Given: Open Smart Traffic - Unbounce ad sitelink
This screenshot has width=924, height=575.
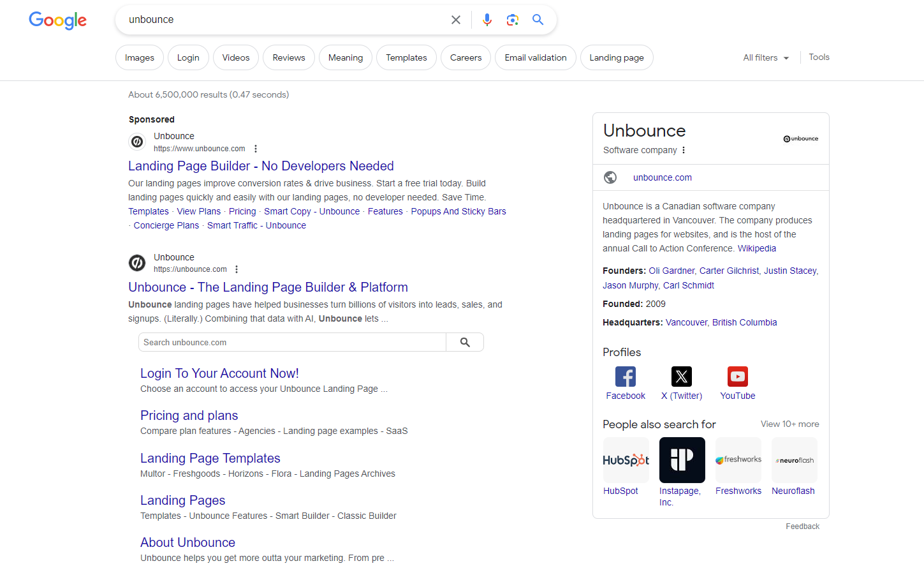Looking at the screenshot, I should click(x=256, y=225).
